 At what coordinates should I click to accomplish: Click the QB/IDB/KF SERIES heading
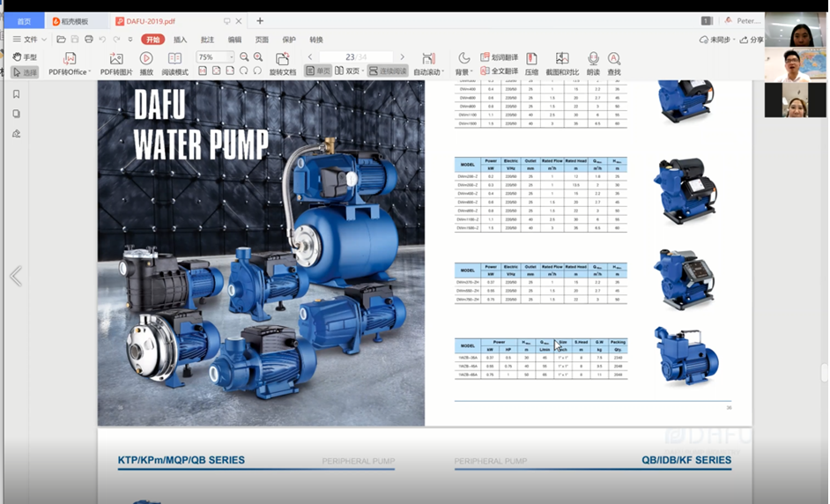click(686, 460)
